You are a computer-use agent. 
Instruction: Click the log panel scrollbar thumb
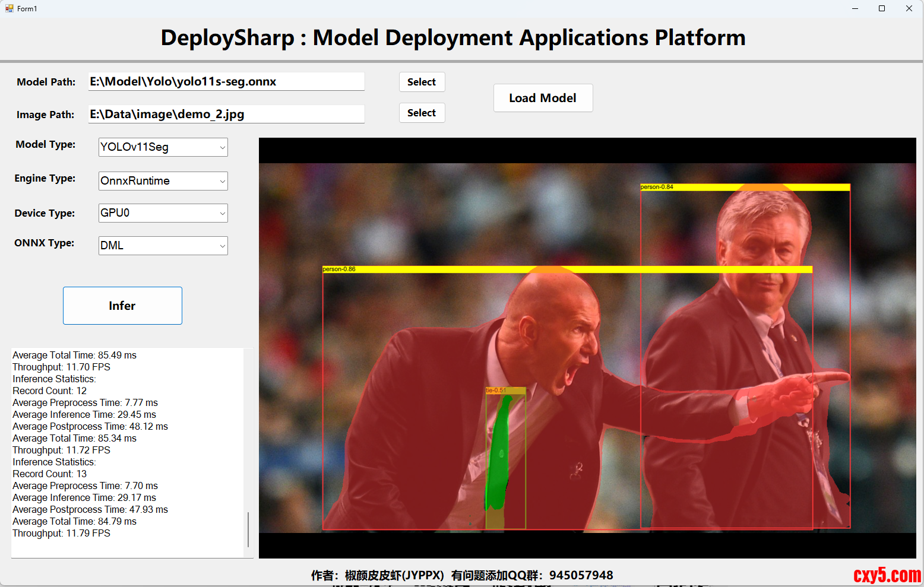248,529
